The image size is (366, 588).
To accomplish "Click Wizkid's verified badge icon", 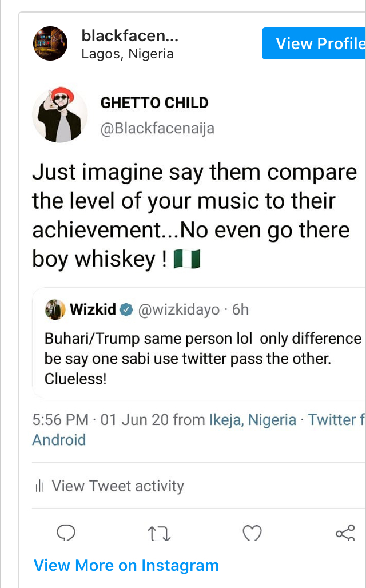I will (127, 310).
